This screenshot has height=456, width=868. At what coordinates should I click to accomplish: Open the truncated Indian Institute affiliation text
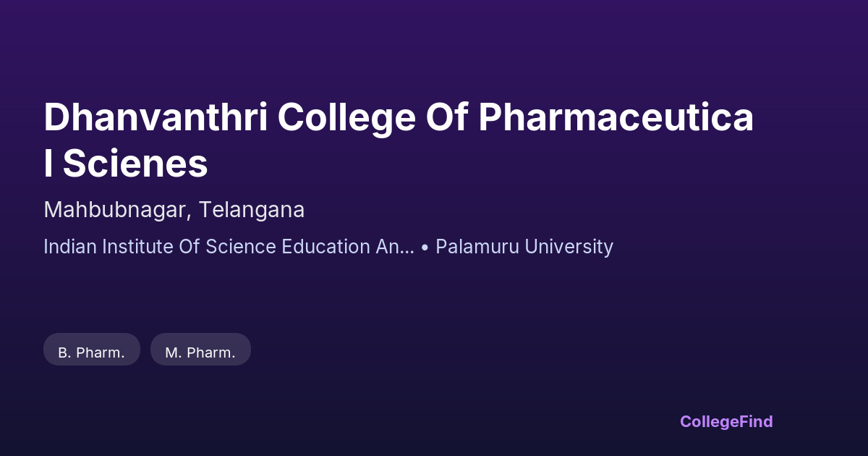tap(229, 247)
